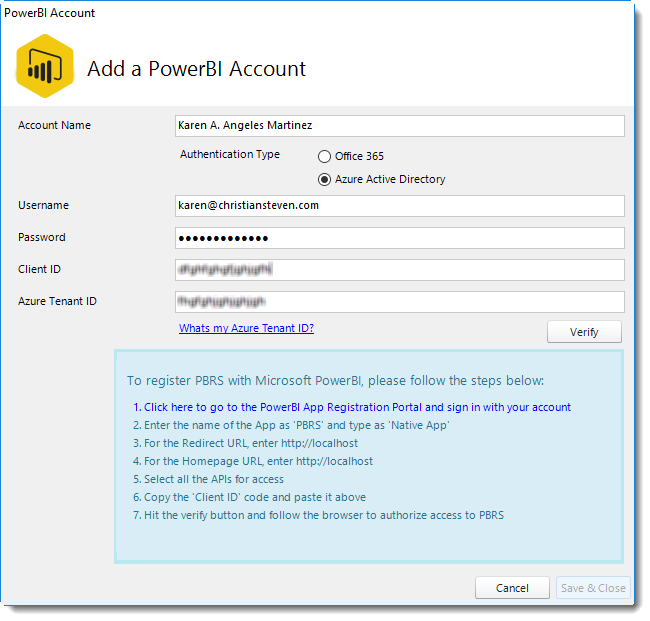Screen dimensions: 650x621
Task: Click the step 7 verify button instruction
Action: tap(318, 515)
